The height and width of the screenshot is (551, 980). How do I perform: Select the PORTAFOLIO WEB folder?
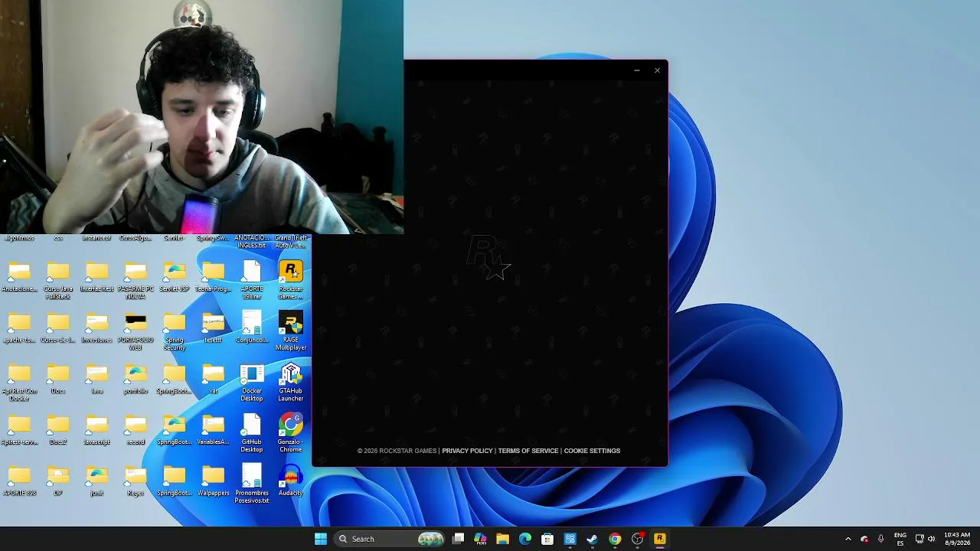click(136, 331)
